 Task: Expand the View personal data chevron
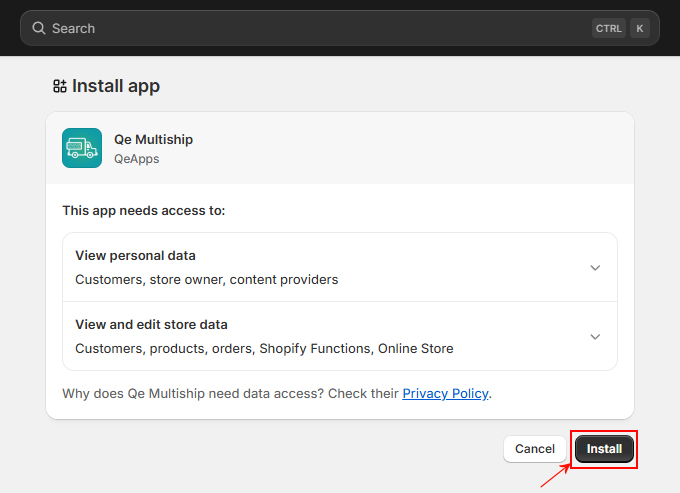pyautogui.click(x=595, y=268)
